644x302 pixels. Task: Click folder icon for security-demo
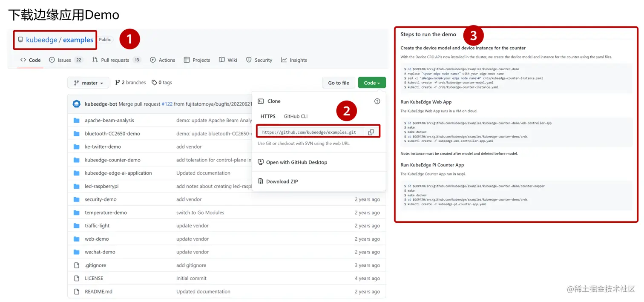[x=77, y=199]
